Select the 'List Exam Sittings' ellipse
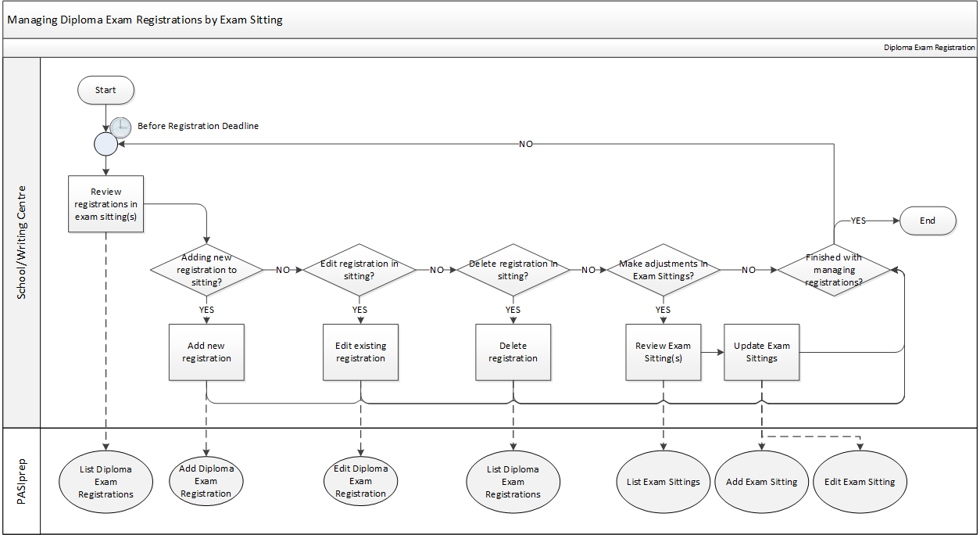The height and width of the screenshot is (535, 980). [x=663, y=482]
